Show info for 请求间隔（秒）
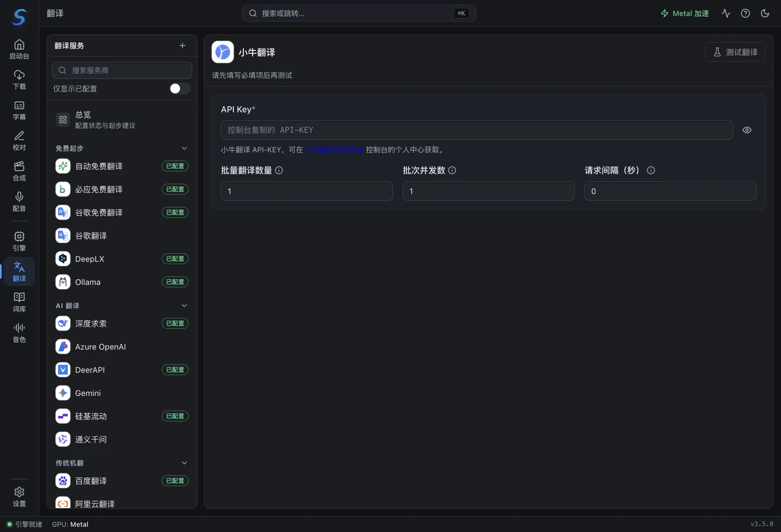The height and width of the screenshot is (532, 781). click(651, 170)
